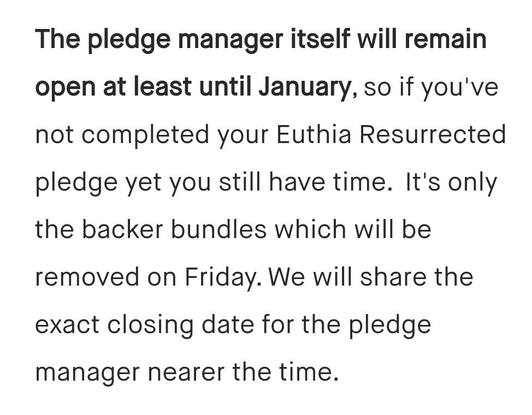Place cursor on the word "backer"
Screen dimensions: 532x415
coord(122,229)
